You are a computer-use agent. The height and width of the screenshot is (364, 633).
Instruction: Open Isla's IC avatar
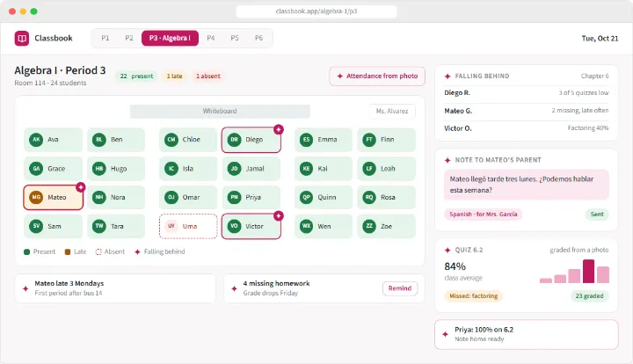tap(171, 169)
